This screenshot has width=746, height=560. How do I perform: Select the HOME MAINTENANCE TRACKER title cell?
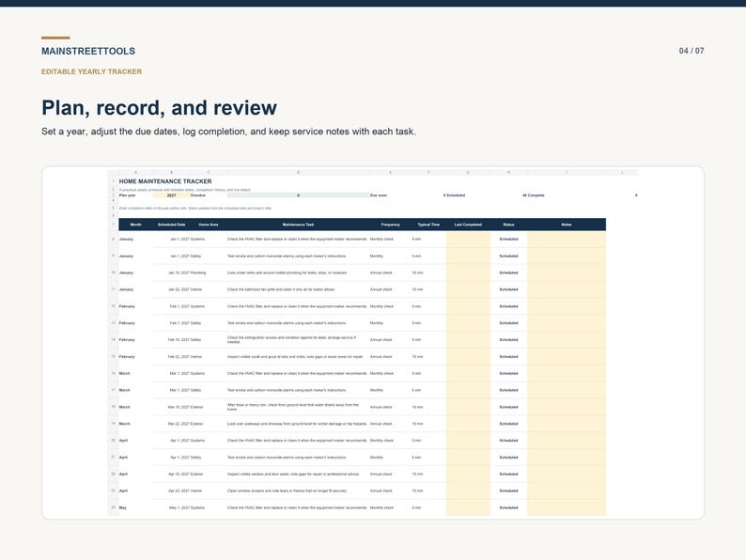(x=165, y=181)
